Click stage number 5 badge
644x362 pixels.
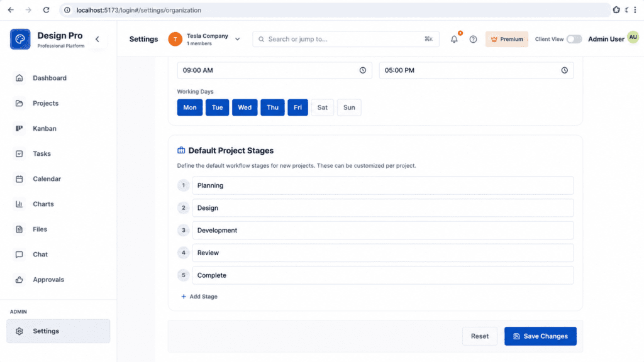[x=184, y=275]
